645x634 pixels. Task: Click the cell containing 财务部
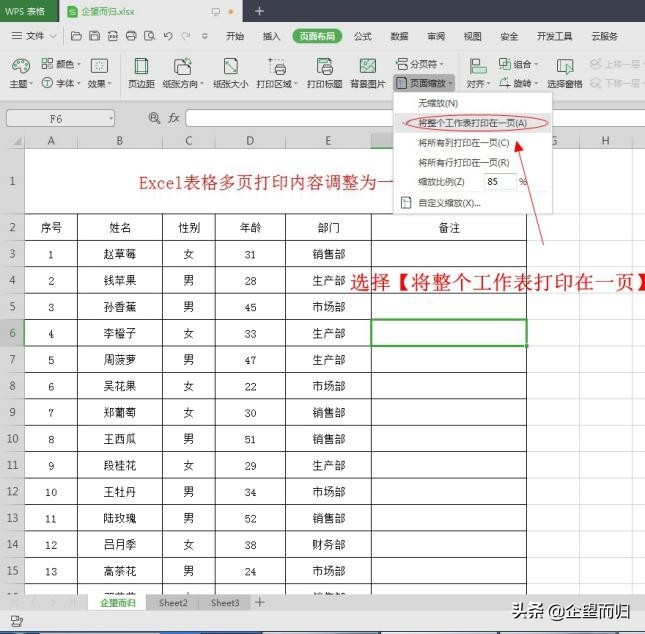pos(328,544)
